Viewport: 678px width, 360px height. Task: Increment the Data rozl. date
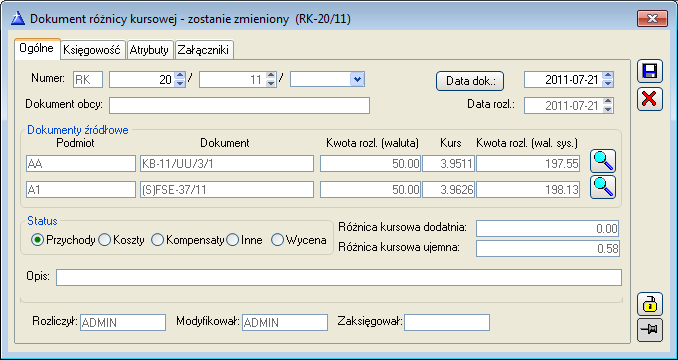[x=608, y=102]
